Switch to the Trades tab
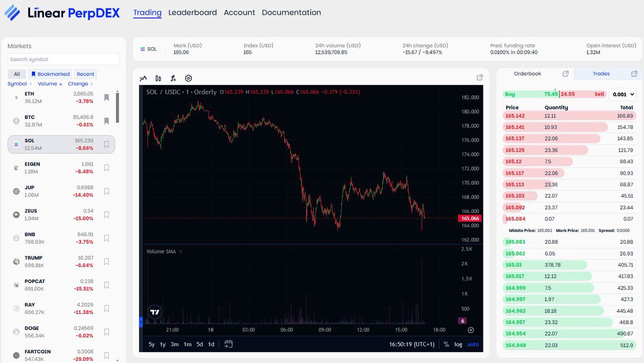Image resolution: width=644 pixels, height=363 pixels. (601, 74)
